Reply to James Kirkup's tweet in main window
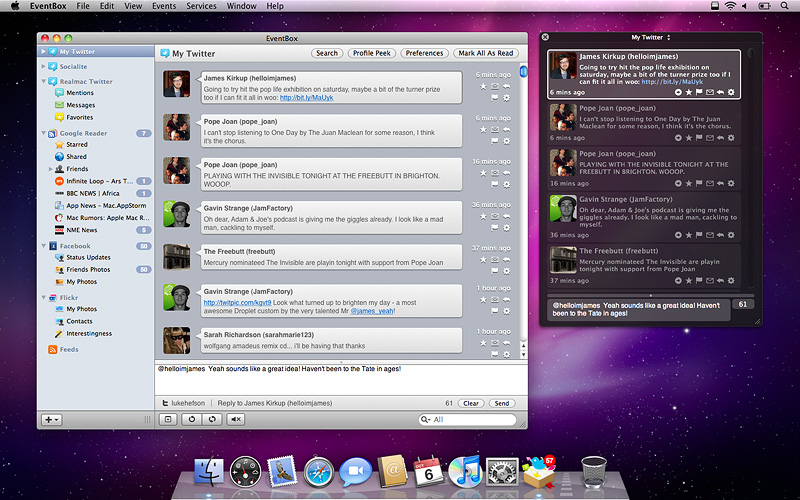 point(506,86)
